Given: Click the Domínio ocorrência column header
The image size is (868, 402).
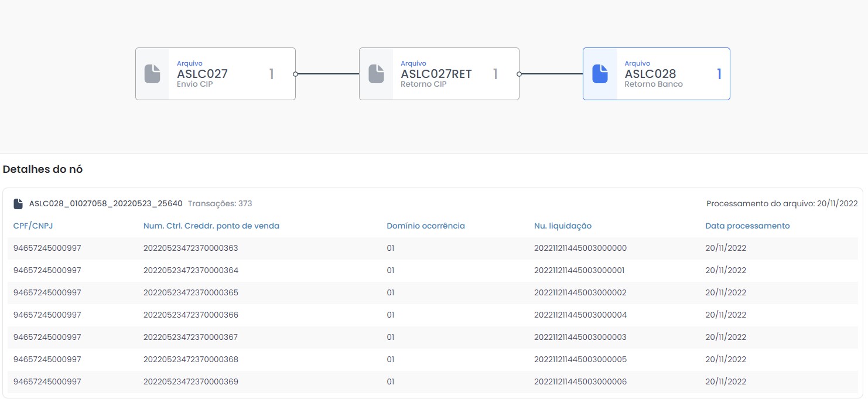Looking at the screenshot, I should (425, 226).
